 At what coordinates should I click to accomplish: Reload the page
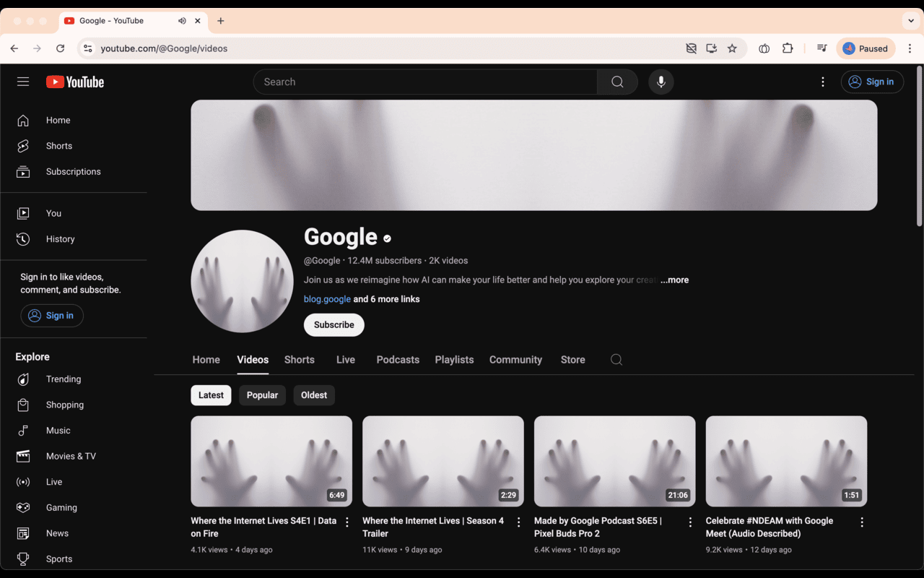coord(61,48)
